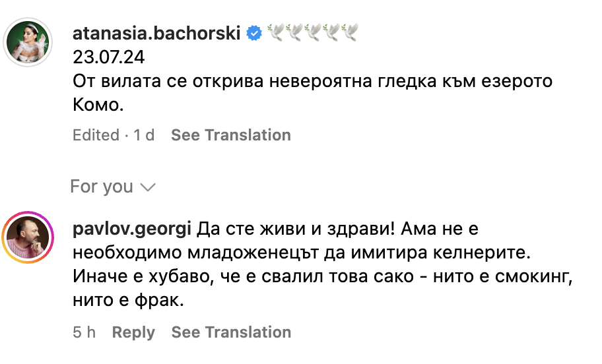Click the 5 h comment timestamp
This screenshot has height=364, width=602.
point(84,332)
